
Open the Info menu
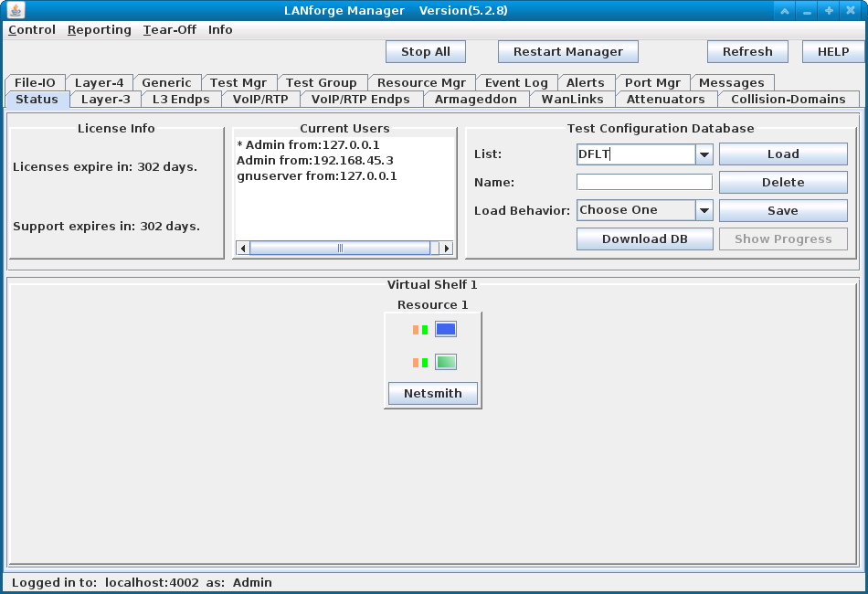point(220,30)
